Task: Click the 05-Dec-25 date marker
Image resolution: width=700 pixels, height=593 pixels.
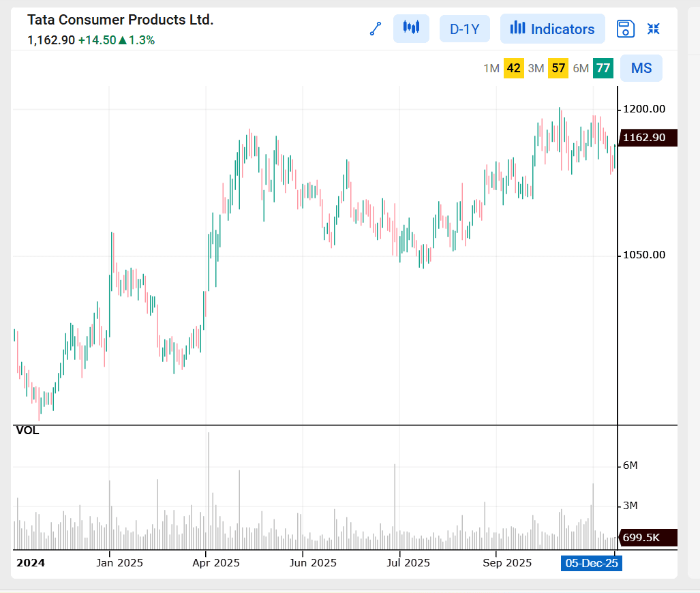Action: 592,563
